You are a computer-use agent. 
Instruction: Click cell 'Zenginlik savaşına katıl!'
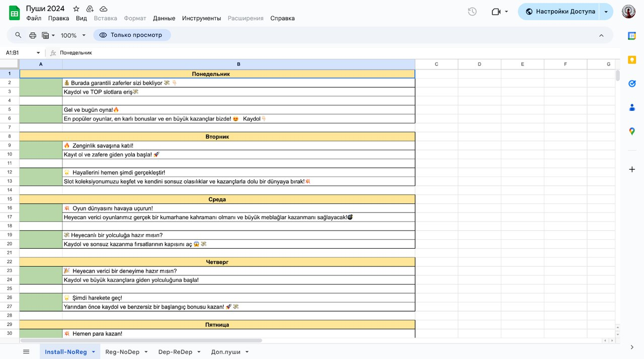click(238, 146)
